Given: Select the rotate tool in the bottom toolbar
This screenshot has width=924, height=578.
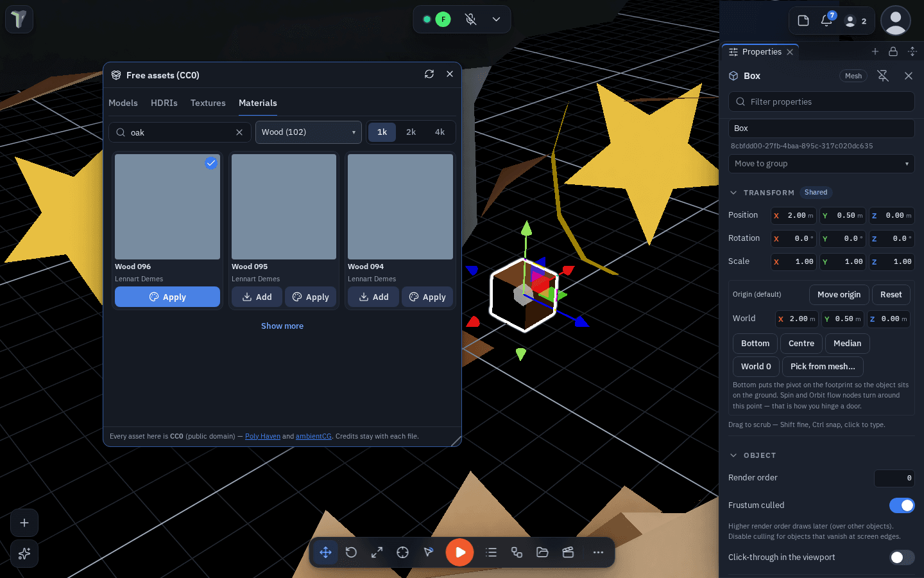Looking at the screenshot, I should [351, 552].
